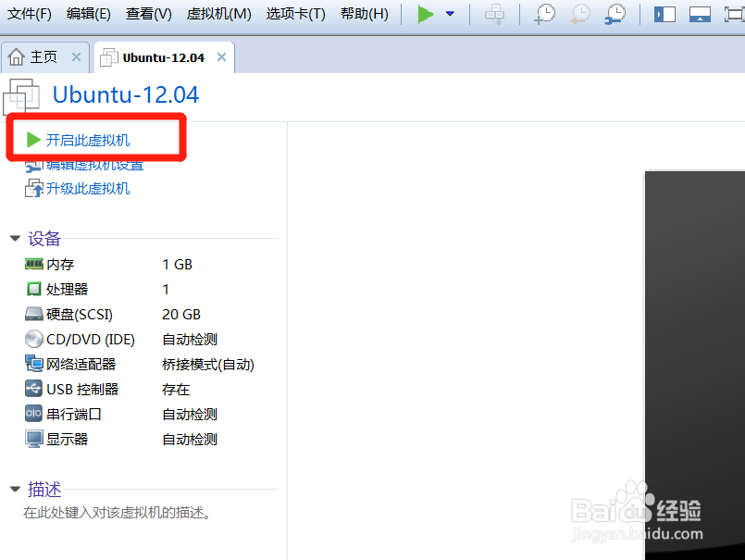The width and height of the screenshot is (745, 560).
Task: Click the 20 GB disk size value
Action: coord(181,314)
